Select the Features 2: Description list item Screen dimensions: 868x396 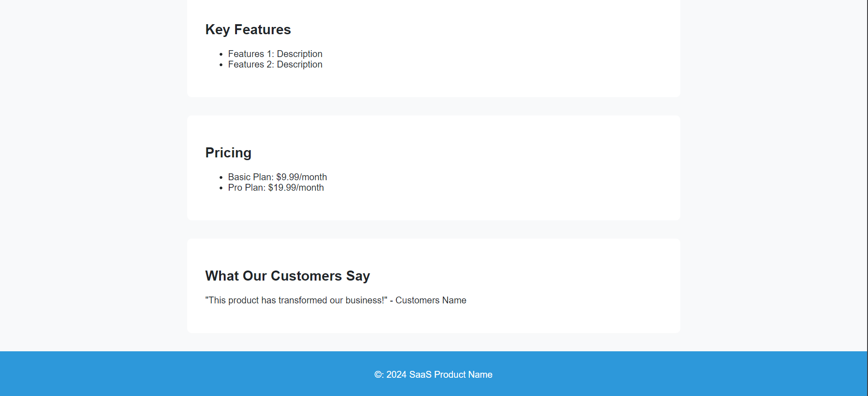tap(275, 64)
